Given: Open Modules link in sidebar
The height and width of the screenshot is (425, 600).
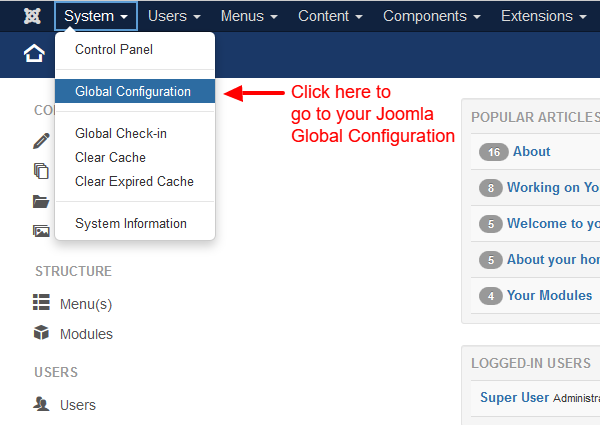Looking at the screenshot, I should coord(86,334).
